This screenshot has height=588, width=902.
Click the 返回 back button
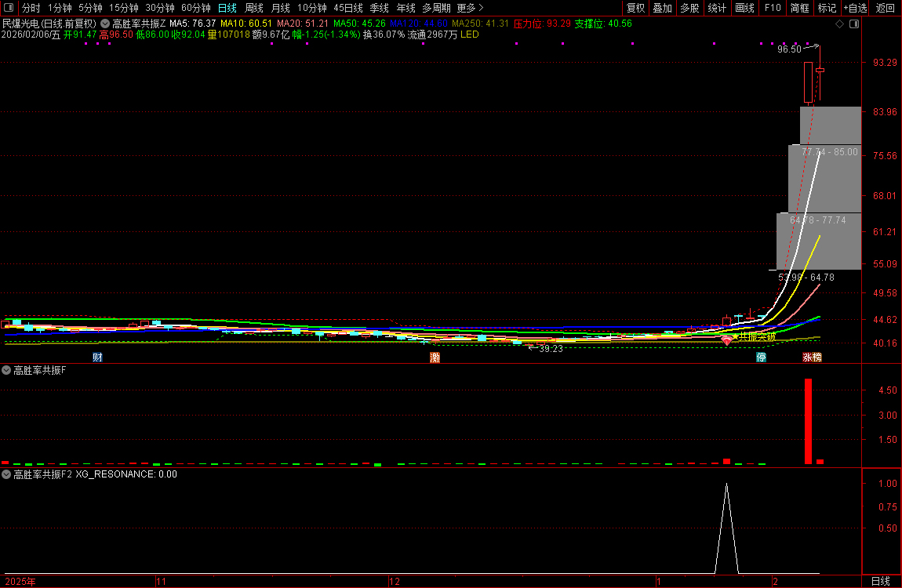pyautogui.click(x=885, y=8)
